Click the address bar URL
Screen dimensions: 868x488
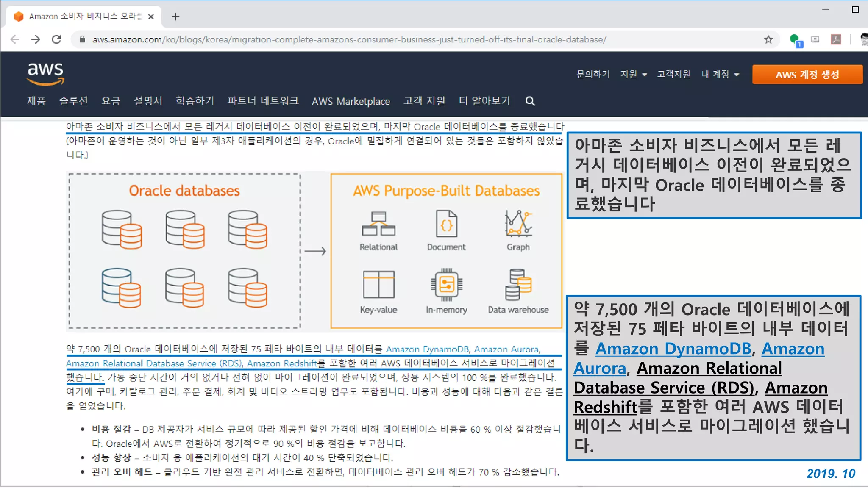[349, 39]
